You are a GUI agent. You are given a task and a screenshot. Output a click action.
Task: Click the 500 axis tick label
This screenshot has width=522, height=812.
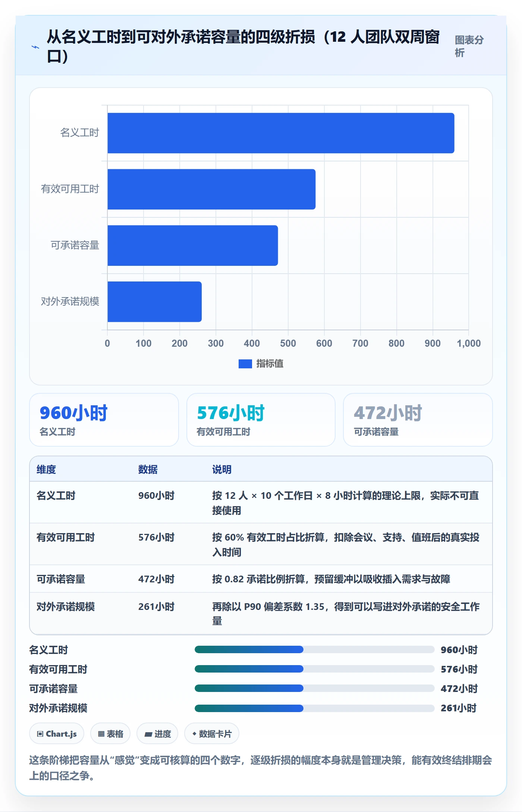point(288,343)
